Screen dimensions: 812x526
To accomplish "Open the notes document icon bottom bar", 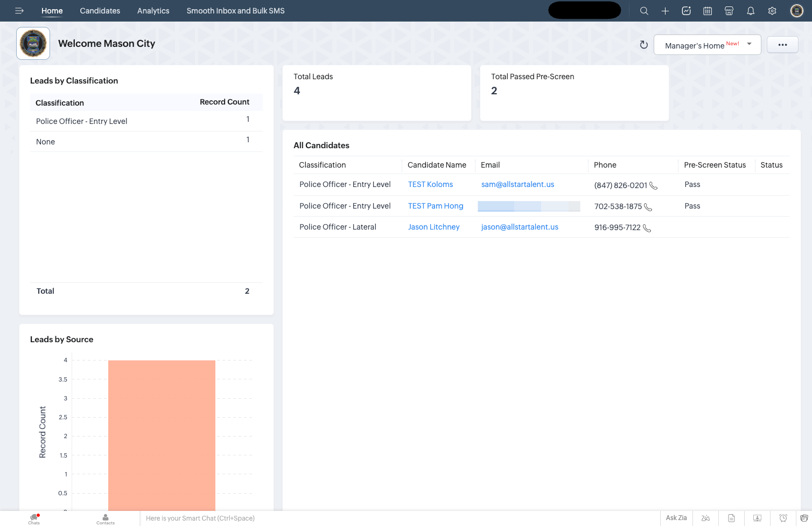I will [x=731, y=518].
